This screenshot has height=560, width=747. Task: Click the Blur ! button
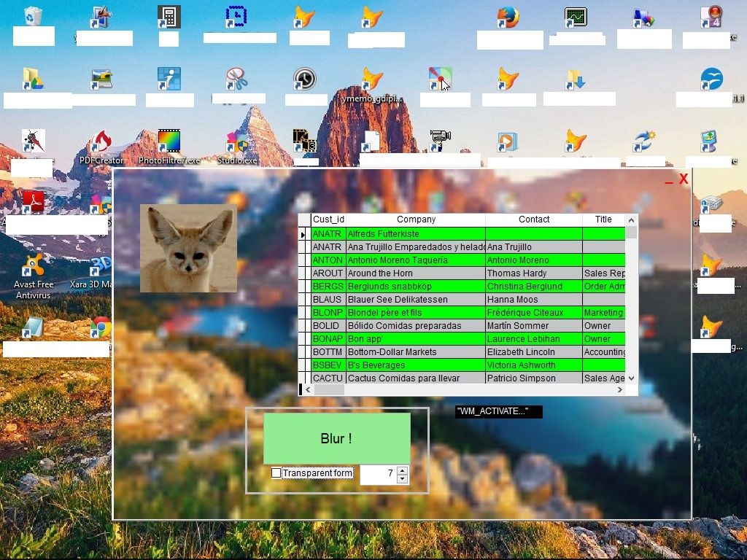(x=336, y=438)
